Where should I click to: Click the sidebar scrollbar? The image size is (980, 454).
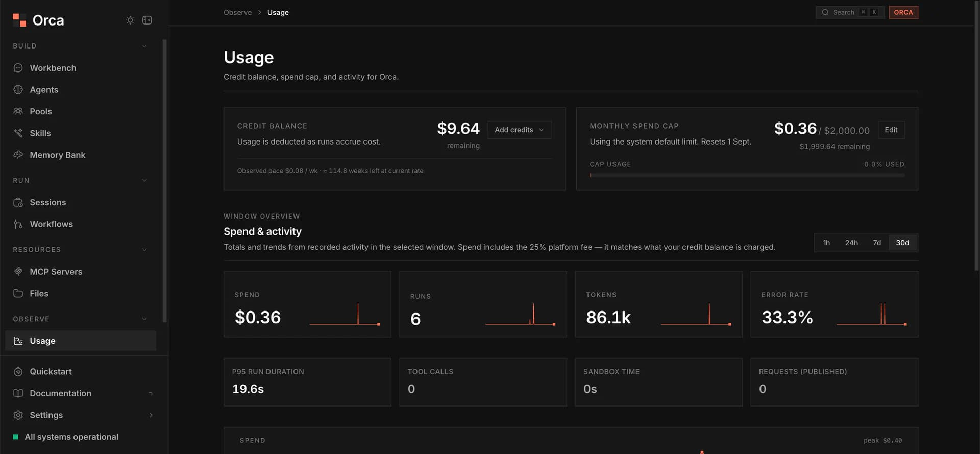coord(164,181)
